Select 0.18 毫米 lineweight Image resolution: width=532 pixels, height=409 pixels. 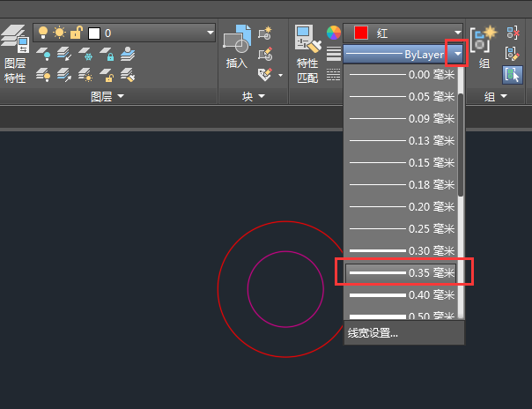click(x=401, y=185)
